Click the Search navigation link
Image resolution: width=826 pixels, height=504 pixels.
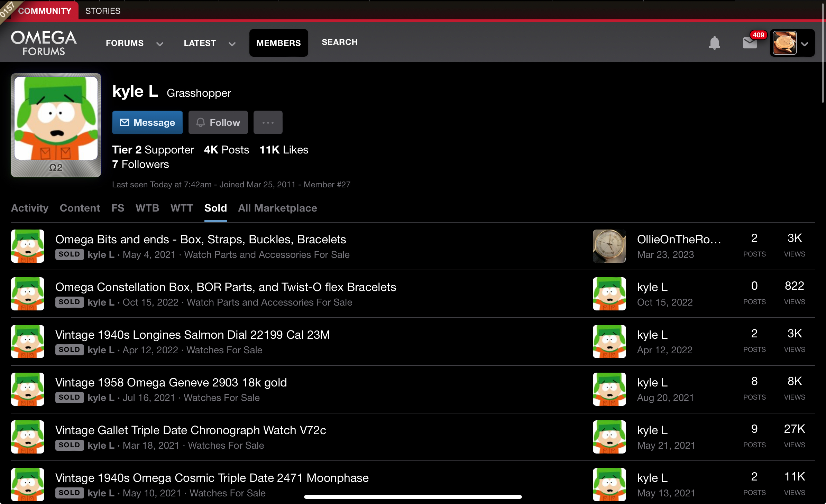point(339,42)
